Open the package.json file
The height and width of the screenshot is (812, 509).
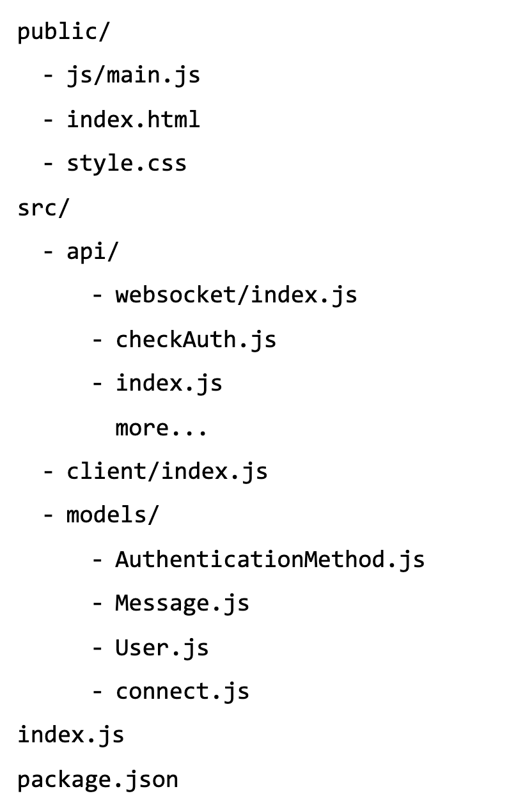(x=98, y=779)
